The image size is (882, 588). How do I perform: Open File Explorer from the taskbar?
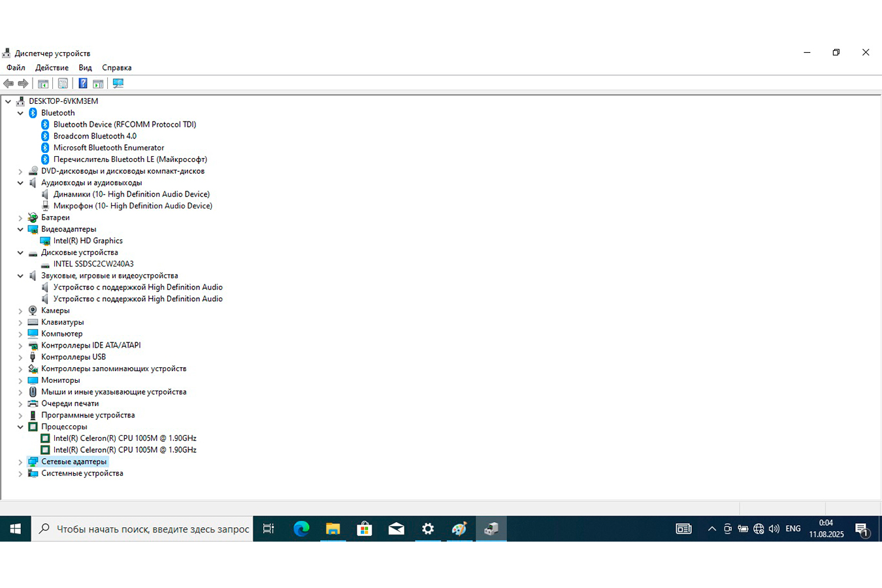pos(333,529)
